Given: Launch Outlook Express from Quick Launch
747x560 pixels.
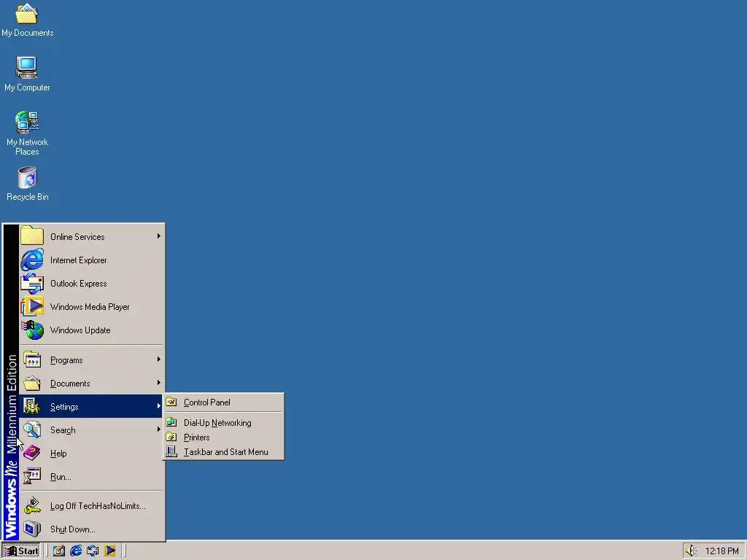Looking at the screenshot, I should tap(93, 551).
